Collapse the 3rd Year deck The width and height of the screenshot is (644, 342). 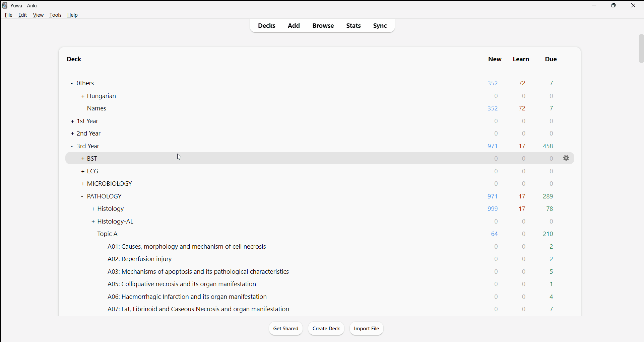tap(72, 147)
